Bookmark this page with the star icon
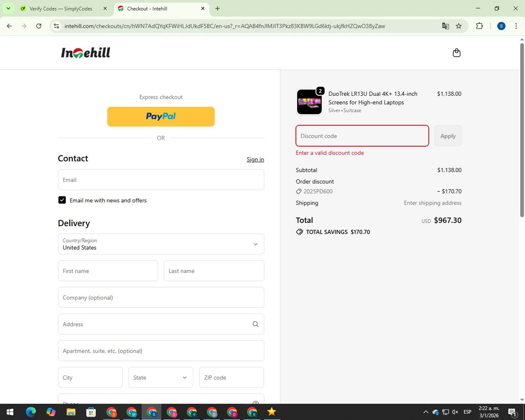The image size is (525, 420). click(x=458, y=26)
